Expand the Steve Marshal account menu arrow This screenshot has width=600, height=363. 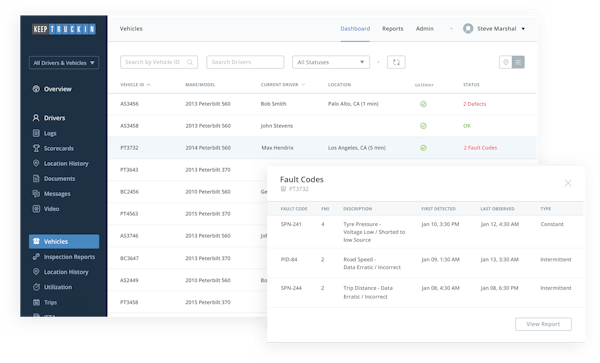coord(523,29)
